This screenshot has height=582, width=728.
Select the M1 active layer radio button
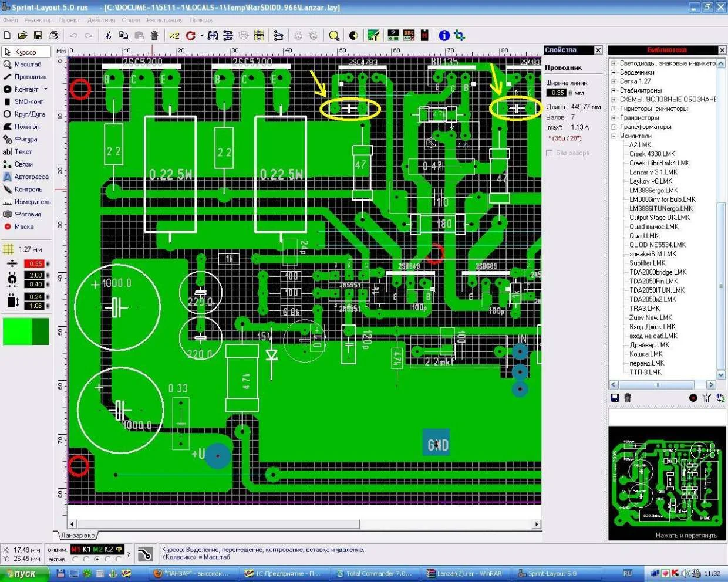click(x=75, y=559)
